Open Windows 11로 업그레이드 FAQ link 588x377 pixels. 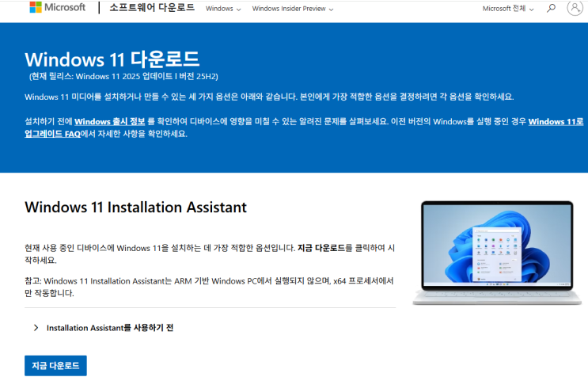pos(556,121)
